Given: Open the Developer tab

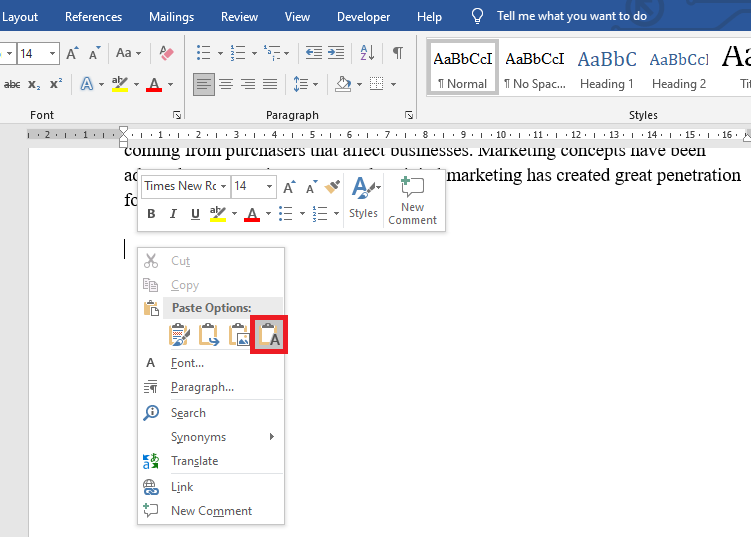Looking at the screenshot, I should pyautogui.click(x=363, y=17).
